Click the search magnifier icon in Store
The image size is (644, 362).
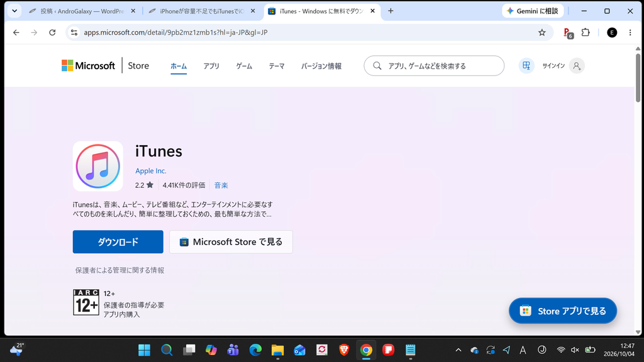click(377, 65)
